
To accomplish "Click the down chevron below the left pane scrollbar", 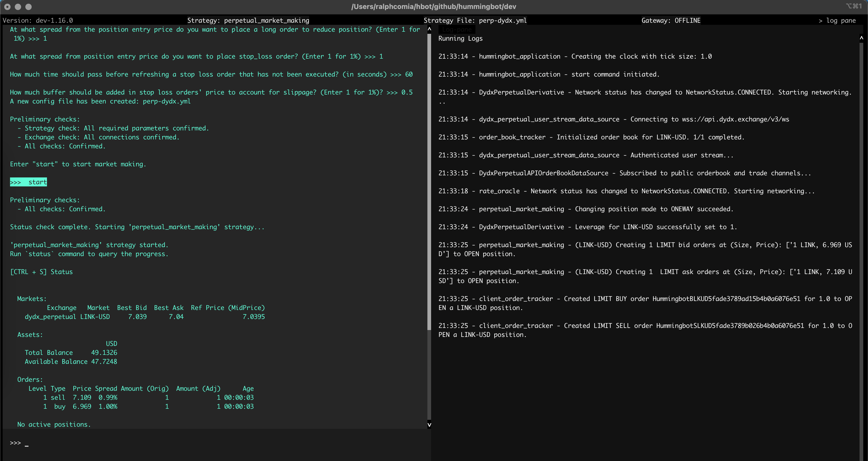I will pos(429,425).
